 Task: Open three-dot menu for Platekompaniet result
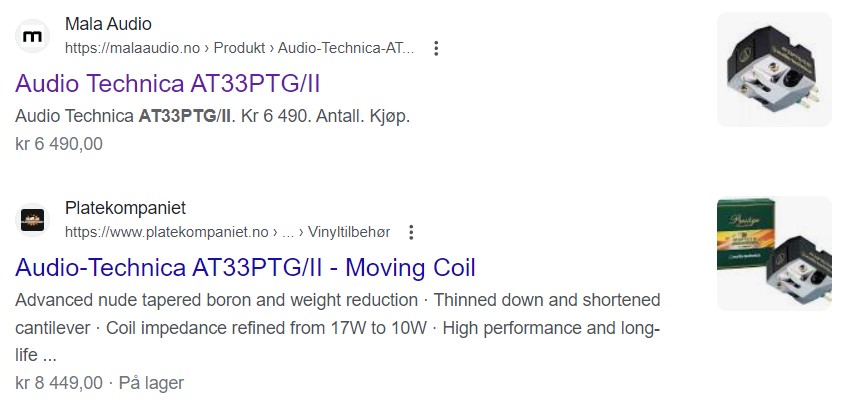click(x=410, y=232)
